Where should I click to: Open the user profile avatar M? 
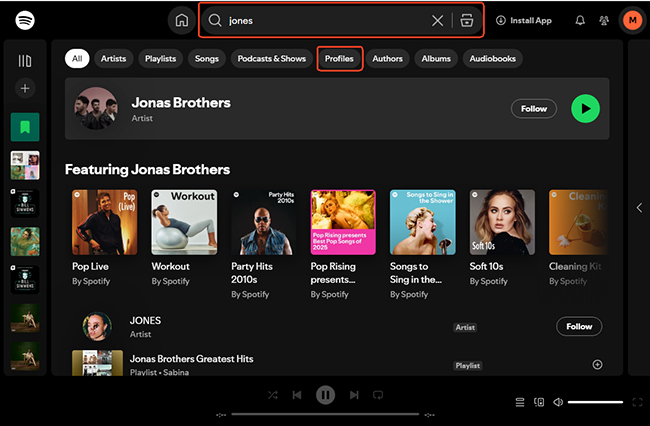(x=632, y=20)
